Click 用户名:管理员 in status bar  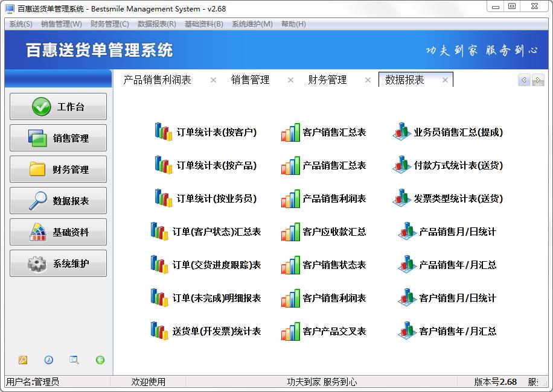[x=33, y=382]
